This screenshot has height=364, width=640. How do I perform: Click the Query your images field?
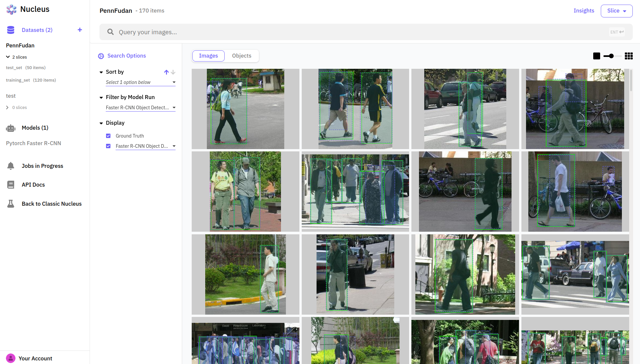pyautogui.click(x=366, y=32)
